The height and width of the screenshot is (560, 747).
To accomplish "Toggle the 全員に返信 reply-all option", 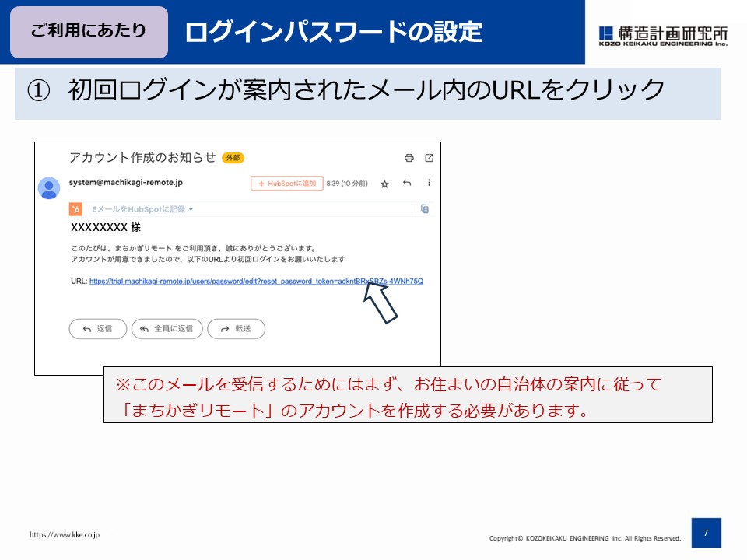I will coord(166,329).
